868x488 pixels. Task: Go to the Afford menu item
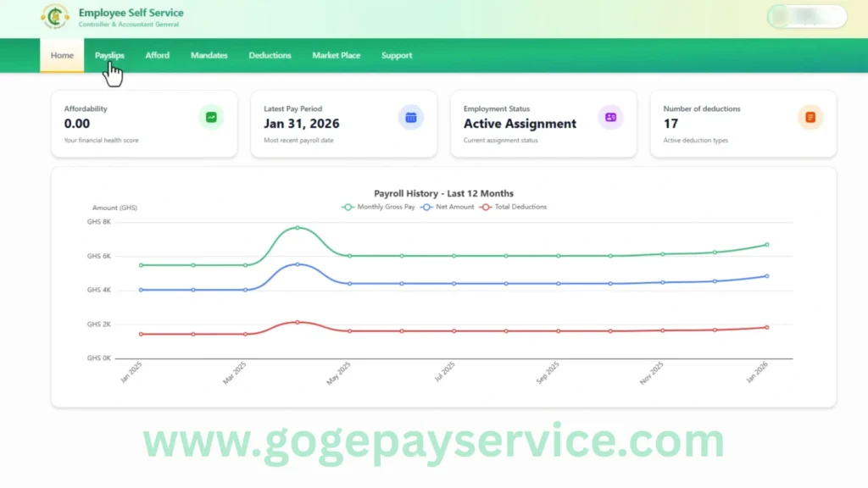pyautogui.click(x=157, y=55)
